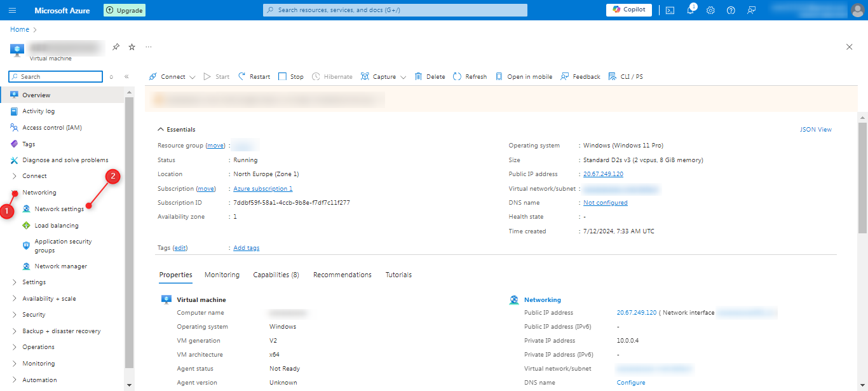Open Activity log in sidebar
This screenshot has width=868, height=391.
(38, 111)
